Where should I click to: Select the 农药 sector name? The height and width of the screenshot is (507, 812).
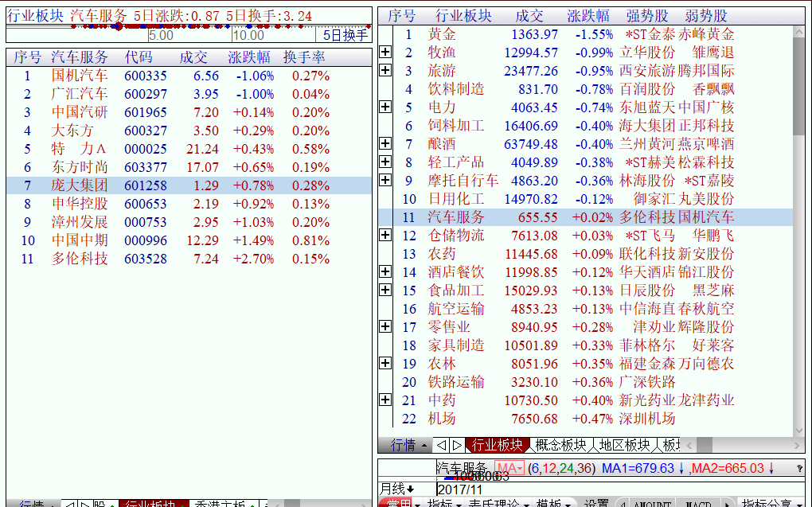point(442,254)
